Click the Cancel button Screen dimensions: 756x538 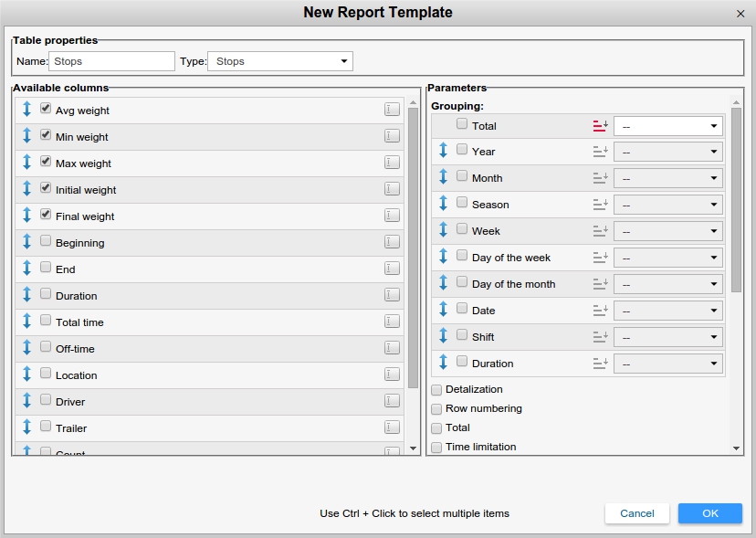click(x=636, y=513)
